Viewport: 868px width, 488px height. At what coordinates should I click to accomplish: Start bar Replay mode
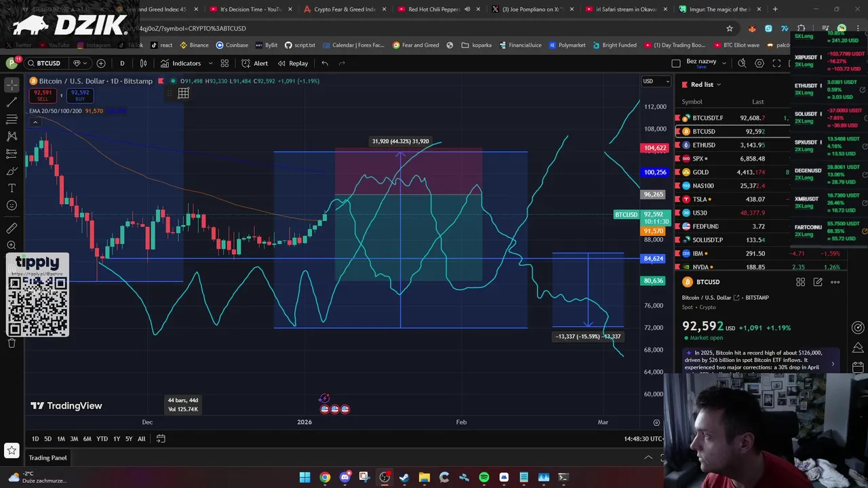tap(293, 63)
